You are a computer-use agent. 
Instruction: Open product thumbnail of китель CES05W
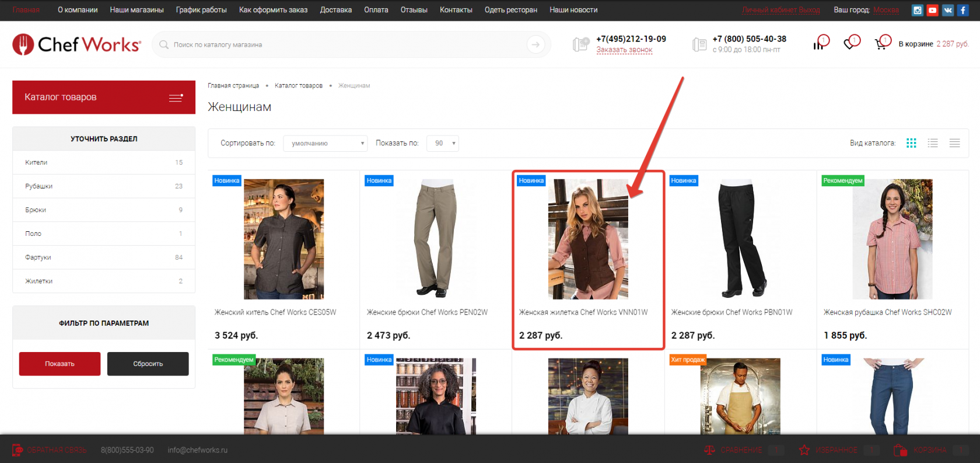click(283, 239)
